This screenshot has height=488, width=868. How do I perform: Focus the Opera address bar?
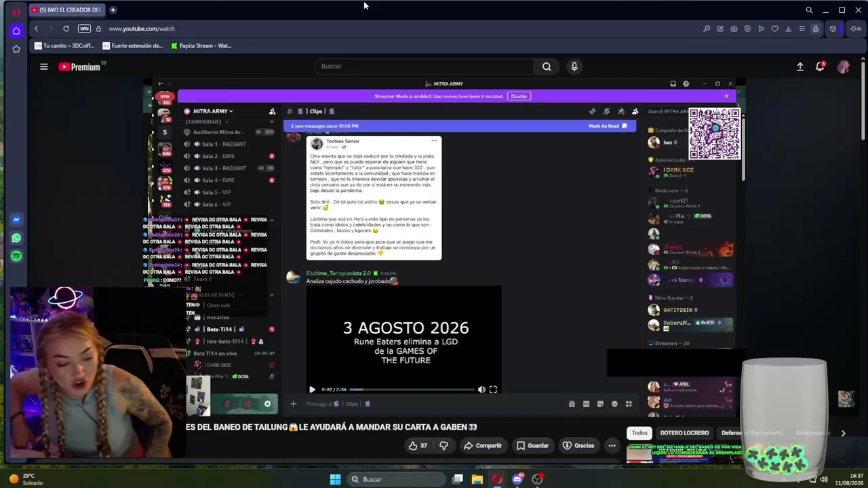pos(400,28)
